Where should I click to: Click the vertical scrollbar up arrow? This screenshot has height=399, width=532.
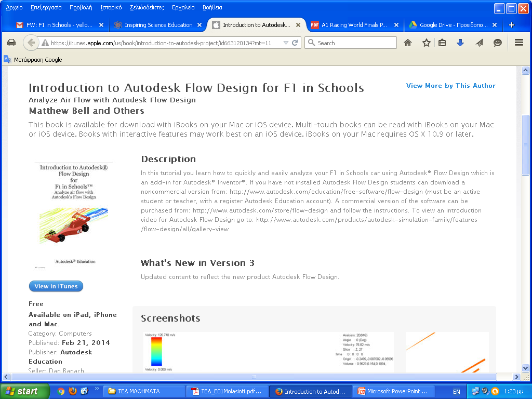point(525,71)
